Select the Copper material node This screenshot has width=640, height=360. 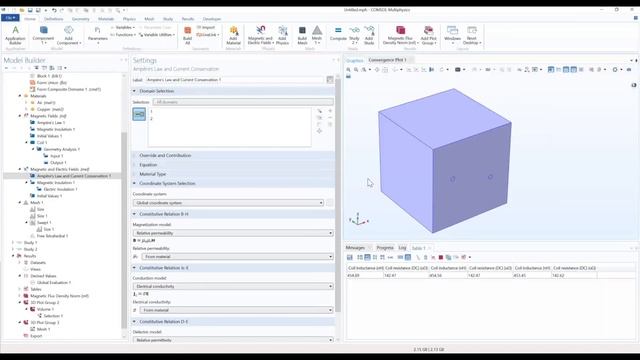click(x=50, y=109)
